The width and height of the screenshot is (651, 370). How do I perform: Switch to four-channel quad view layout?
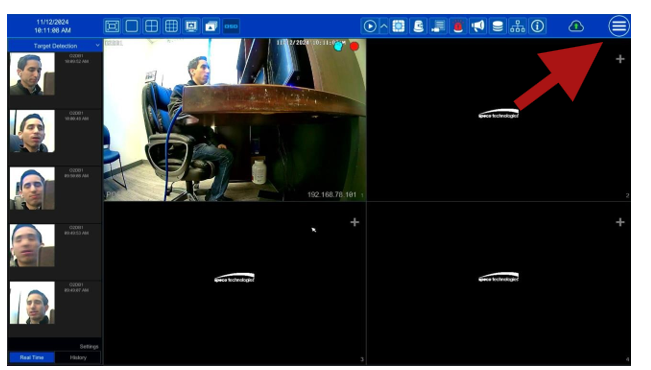coord(152,26)
